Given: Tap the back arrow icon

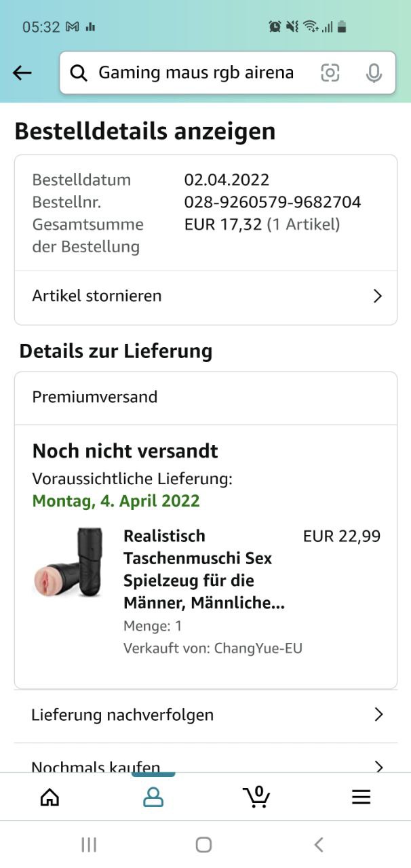Looking at the screenshot, I should coord(22,73).
